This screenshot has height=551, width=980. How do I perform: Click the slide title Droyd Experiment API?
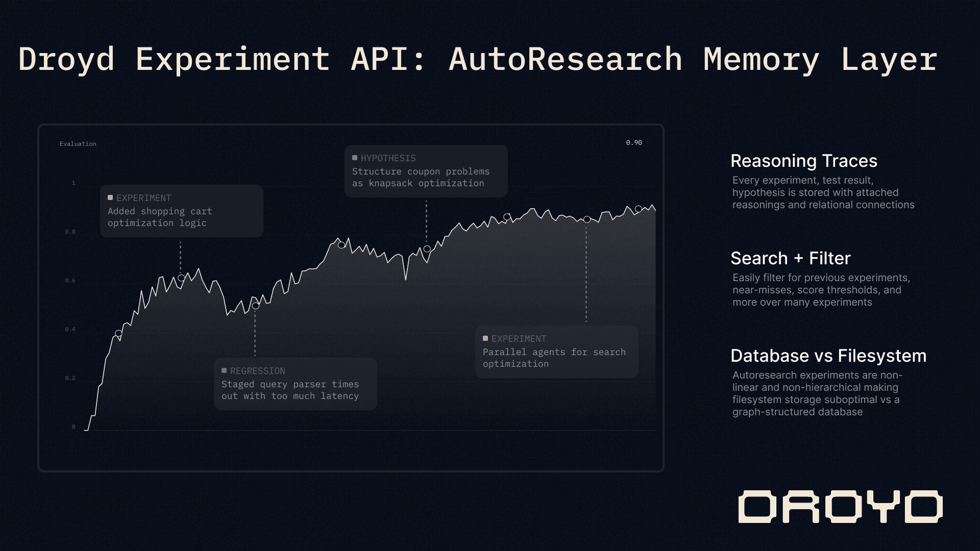tap(478, 59)
